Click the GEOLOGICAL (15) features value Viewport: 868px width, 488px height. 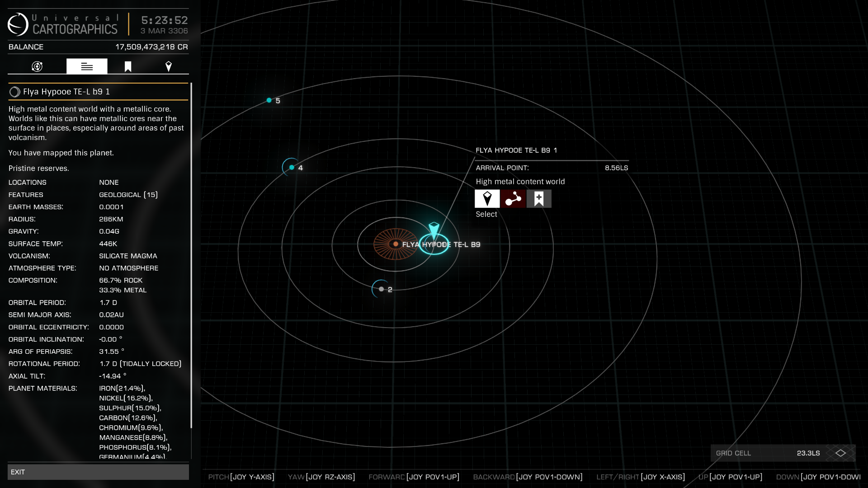coord(128,195)
